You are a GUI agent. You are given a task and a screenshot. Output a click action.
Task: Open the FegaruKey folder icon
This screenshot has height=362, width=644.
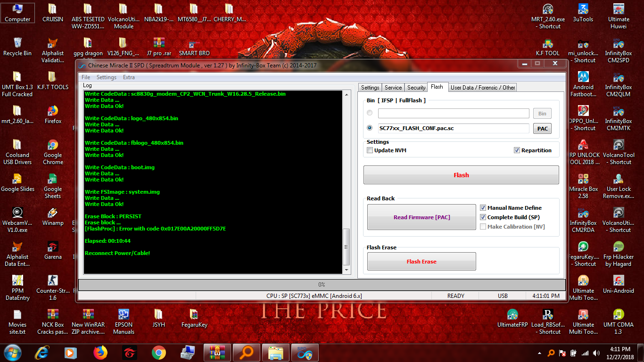pos(194,318)
